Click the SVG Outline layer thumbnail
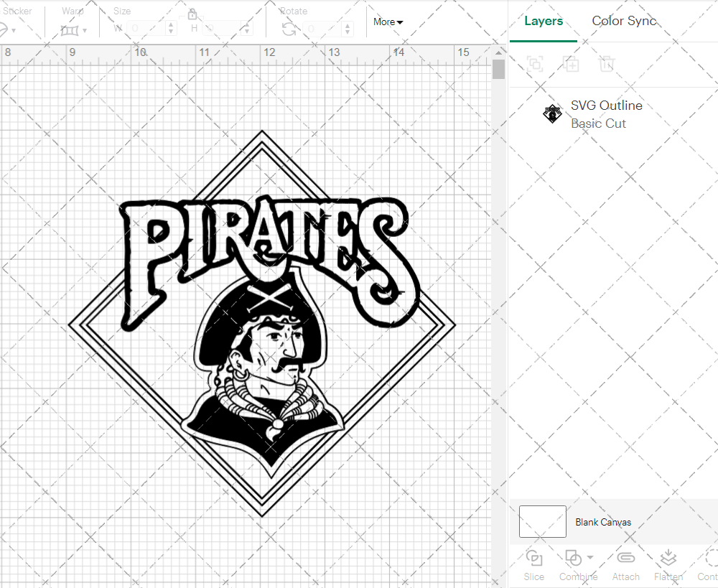This screenshot has height=588, width=718. (x=552, y=113)
